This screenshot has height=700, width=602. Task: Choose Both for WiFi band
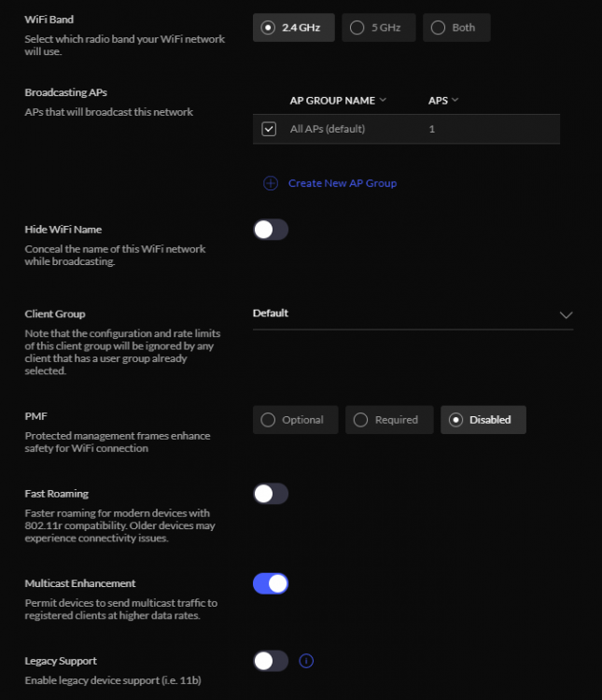point(456,28)
